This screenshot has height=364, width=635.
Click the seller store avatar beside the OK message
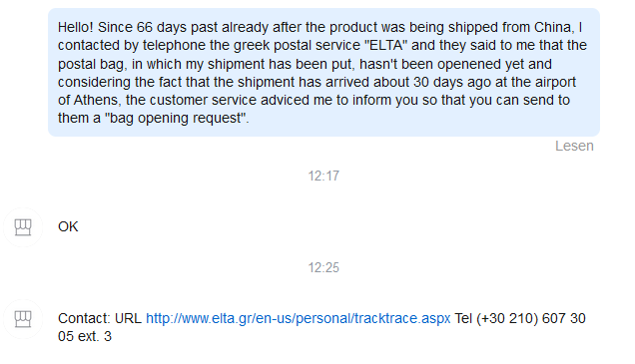click(x=23, y=227)
